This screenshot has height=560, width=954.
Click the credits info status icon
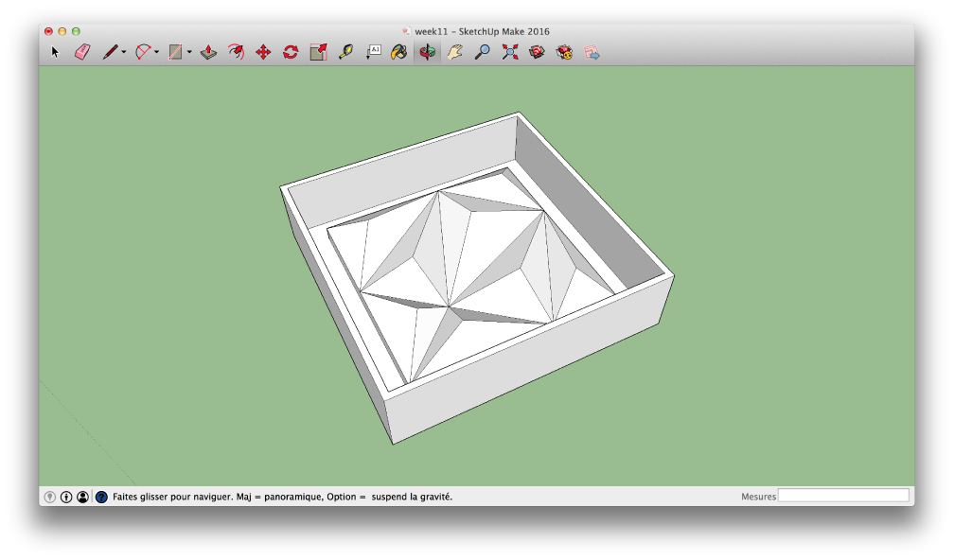66,497
